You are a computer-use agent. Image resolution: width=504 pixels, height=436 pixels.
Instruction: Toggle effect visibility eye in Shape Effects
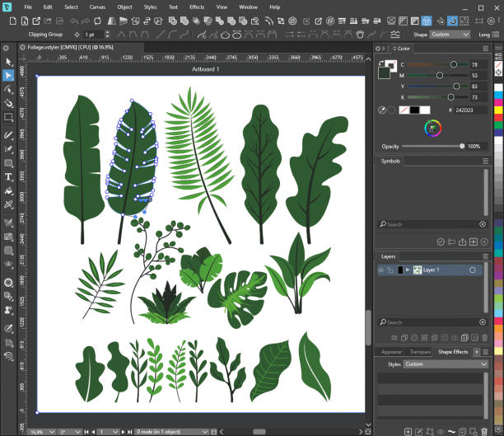(441, 432)
